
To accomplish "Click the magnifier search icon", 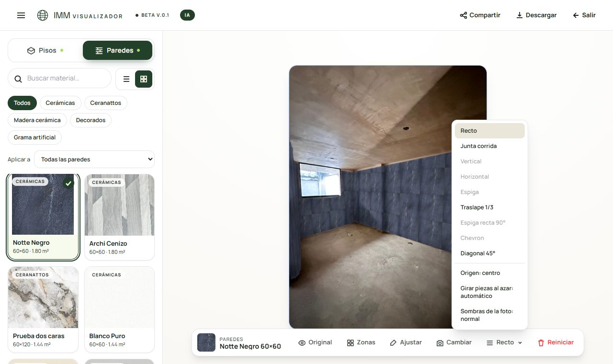I will (x=18, y=79).
